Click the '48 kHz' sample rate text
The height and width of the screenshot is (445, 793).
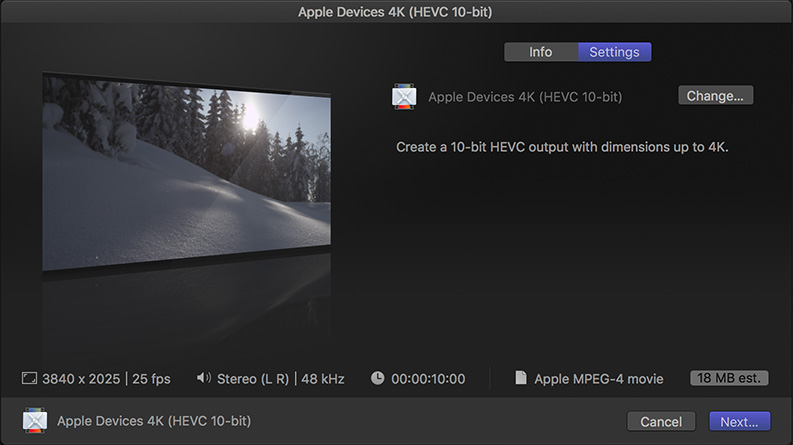[x=323, y=379]
